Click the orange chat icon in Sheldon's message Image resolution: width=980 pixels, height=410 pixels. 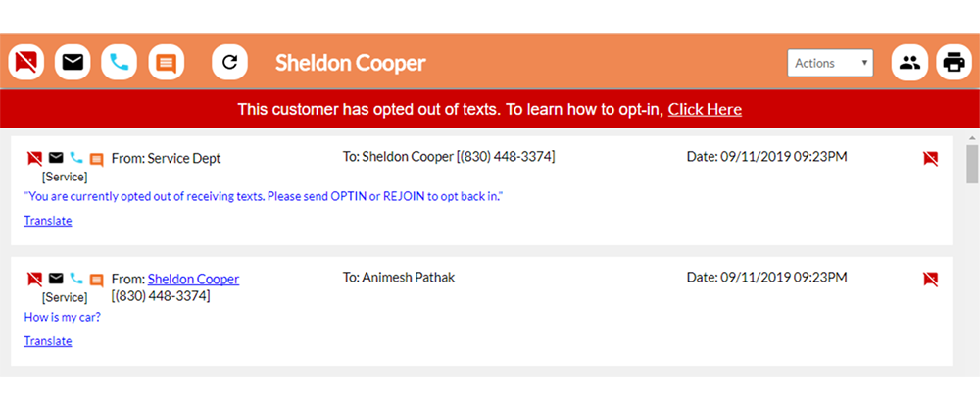[96, 280]
